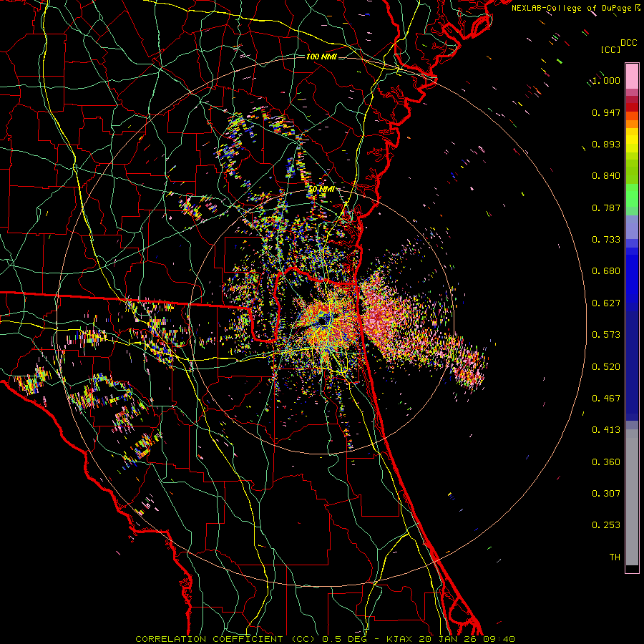Click the 0.893 legend value

pos(606,144)
